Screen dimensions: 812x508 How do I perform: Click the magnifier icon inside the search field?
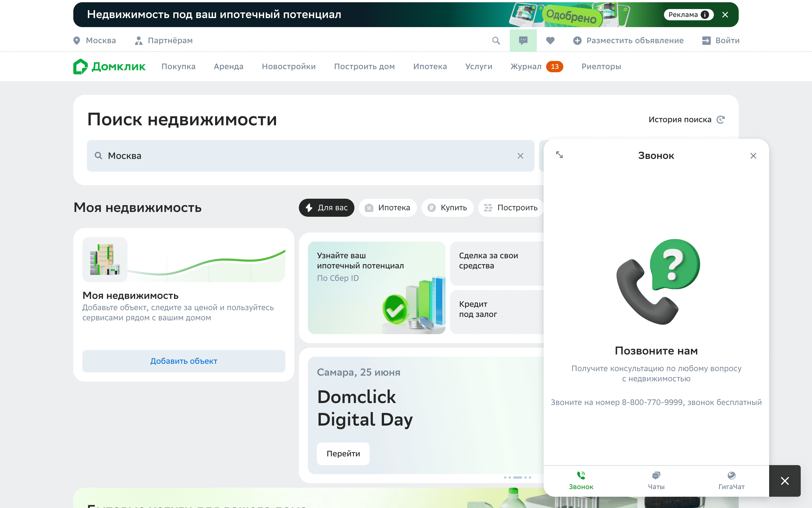[x=98, y=156]
